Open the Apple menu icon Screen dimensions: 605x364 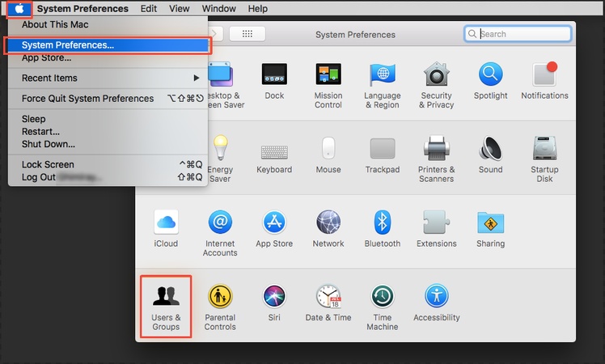19,8
